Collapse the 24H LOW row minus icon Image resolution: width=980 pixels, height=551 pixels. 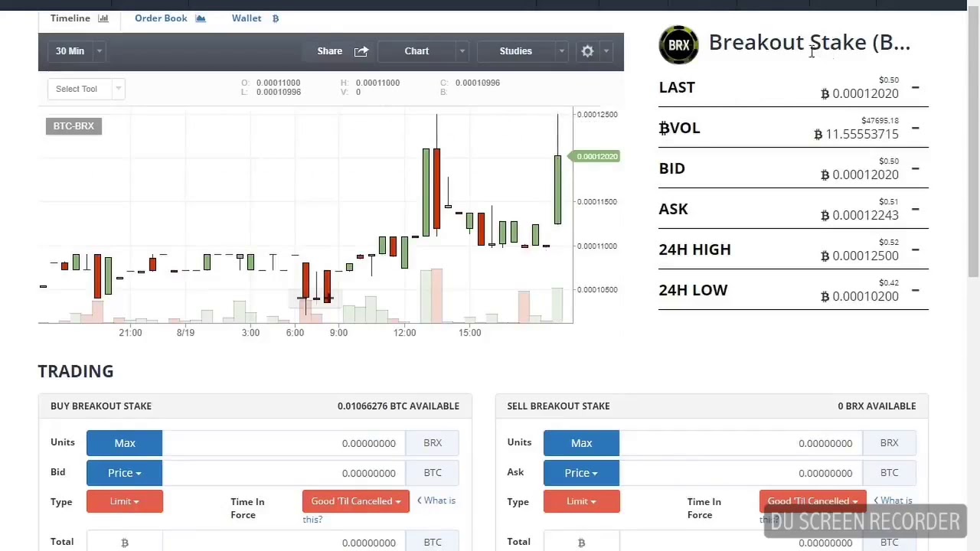915,291
